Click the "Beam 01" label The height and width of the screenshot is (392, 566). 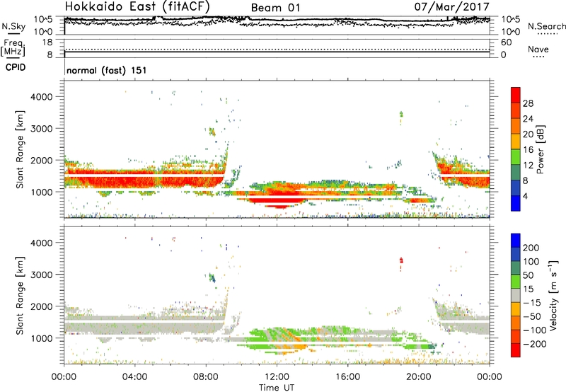[275, 8]
